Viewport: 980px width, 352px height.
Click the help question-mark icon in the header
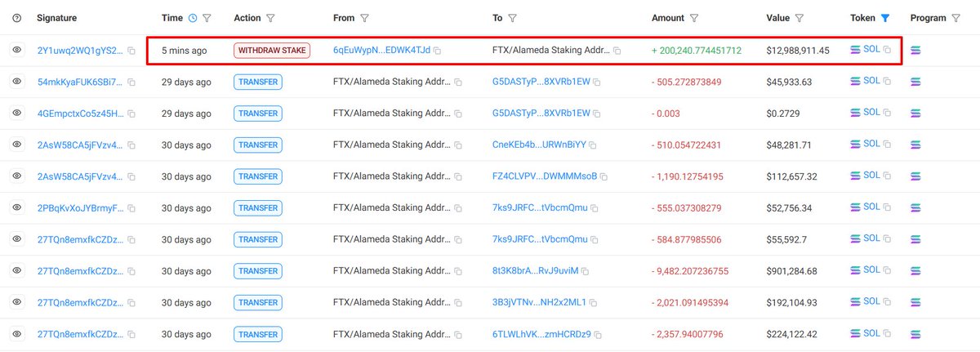tap(17, 18)
